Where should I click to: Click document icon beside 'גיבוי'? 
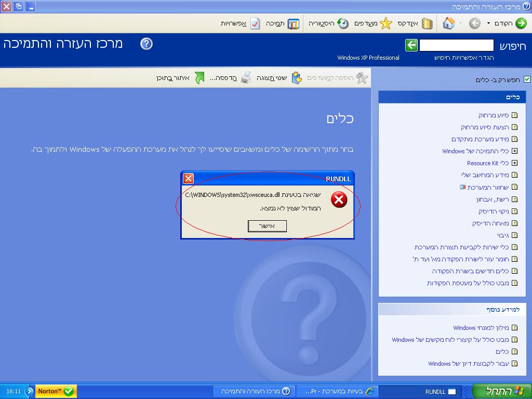515,235
